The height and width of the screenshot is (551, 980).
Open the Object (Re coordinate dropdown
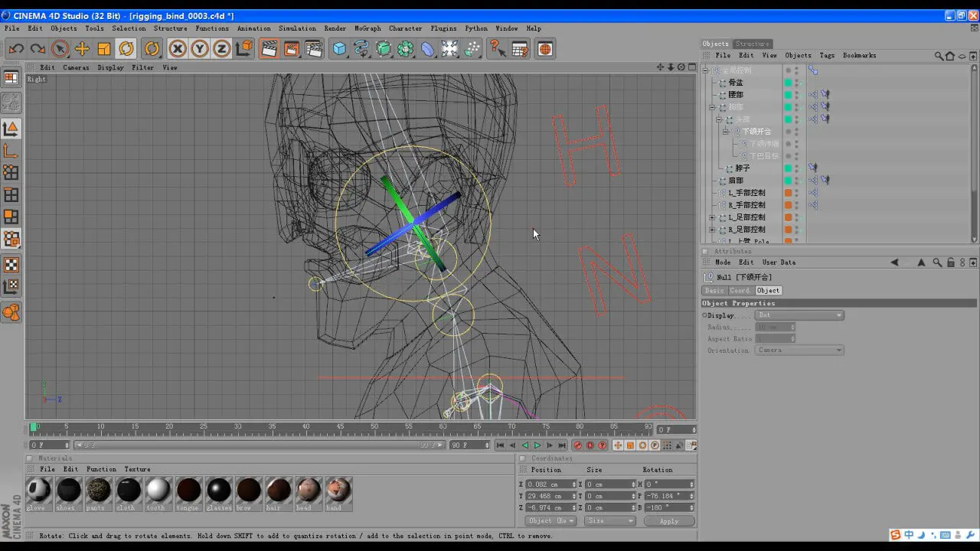coord(551,520)
